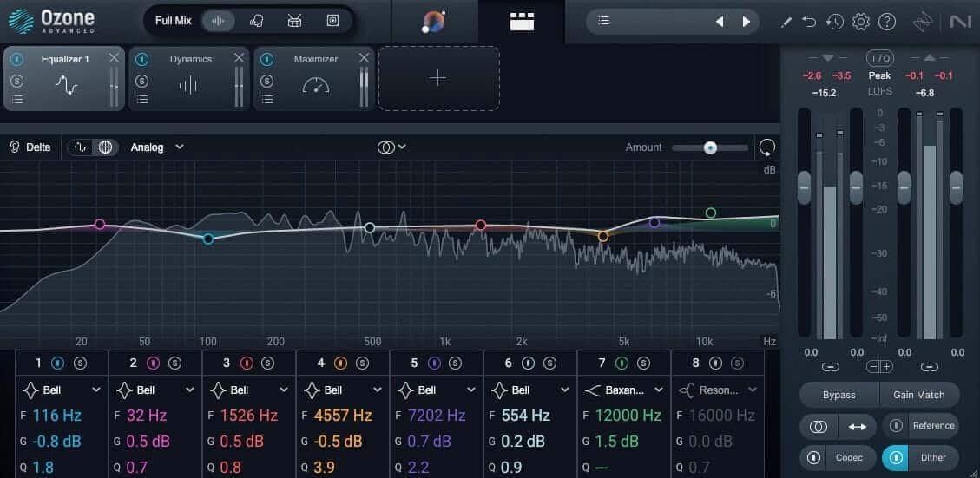Solo the Equalizer 1 module
This screenshot has width=980, height=478.
(17, 81)
